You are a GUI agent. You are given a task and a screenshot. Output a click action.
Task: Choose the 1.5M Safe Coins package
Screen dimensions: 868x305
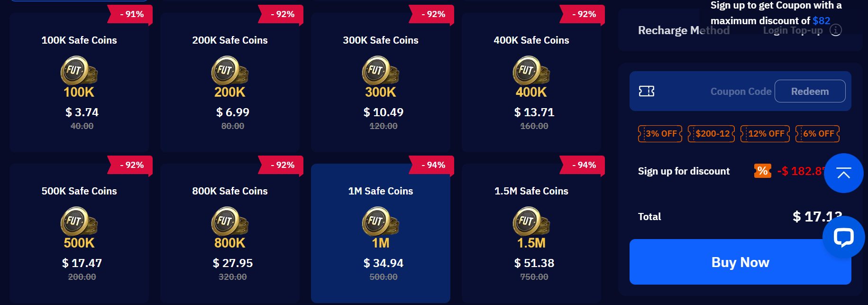tap(531, 233)
